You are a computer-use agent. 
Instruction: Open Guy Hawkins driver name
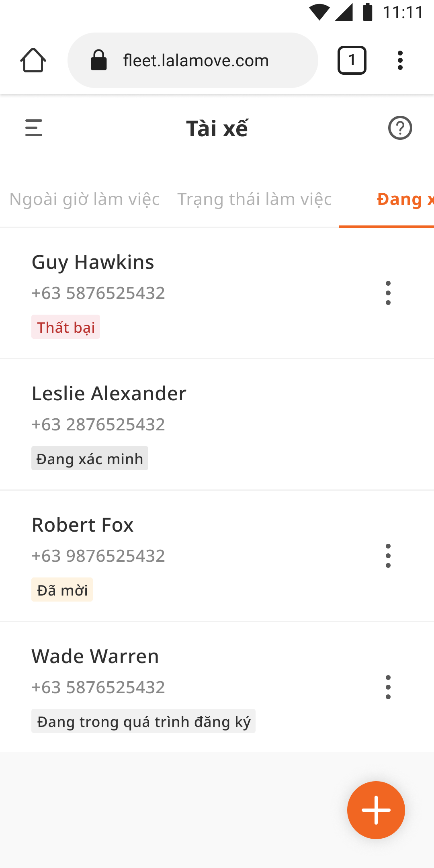click(x=93, y=262)
